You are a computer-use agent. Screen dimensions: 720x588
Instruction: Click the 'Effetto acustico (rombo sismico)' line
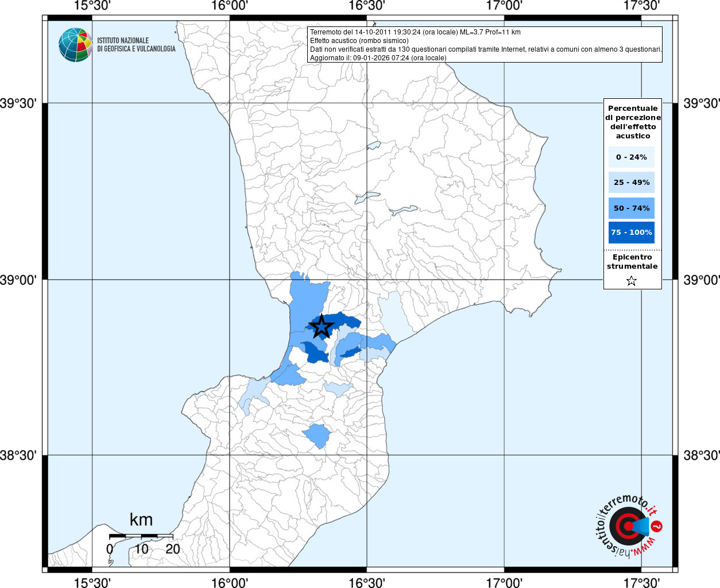point(359,41)
